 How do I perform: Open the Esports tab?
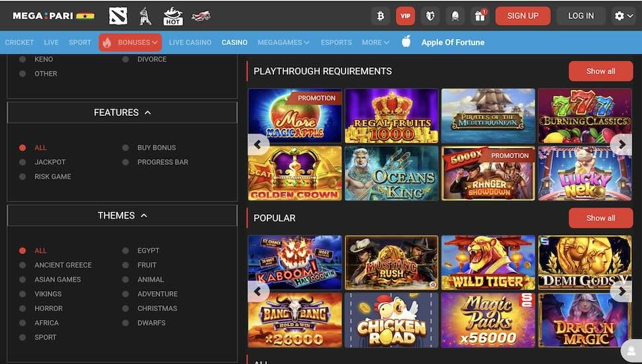tap(336, 42)
